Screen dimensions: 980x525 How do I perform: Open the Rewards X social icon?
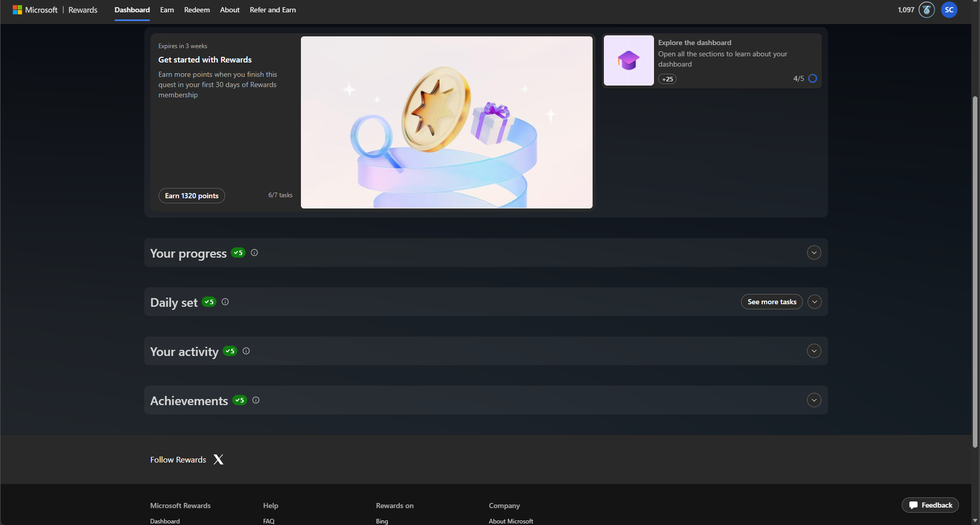219,459
